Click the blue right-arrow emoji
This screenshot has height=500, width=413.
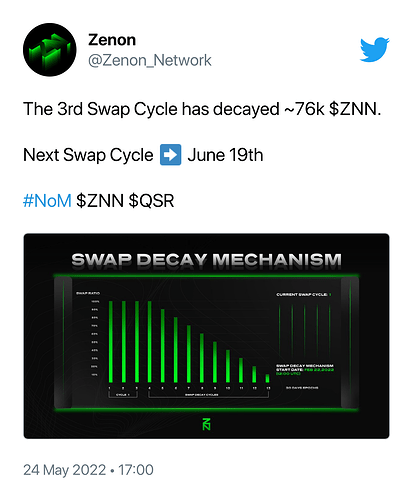point(171,155)
